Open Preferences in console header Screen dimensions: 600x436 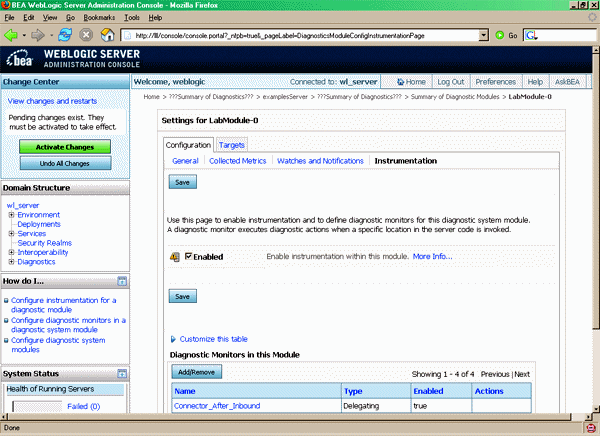coord(496,82)
